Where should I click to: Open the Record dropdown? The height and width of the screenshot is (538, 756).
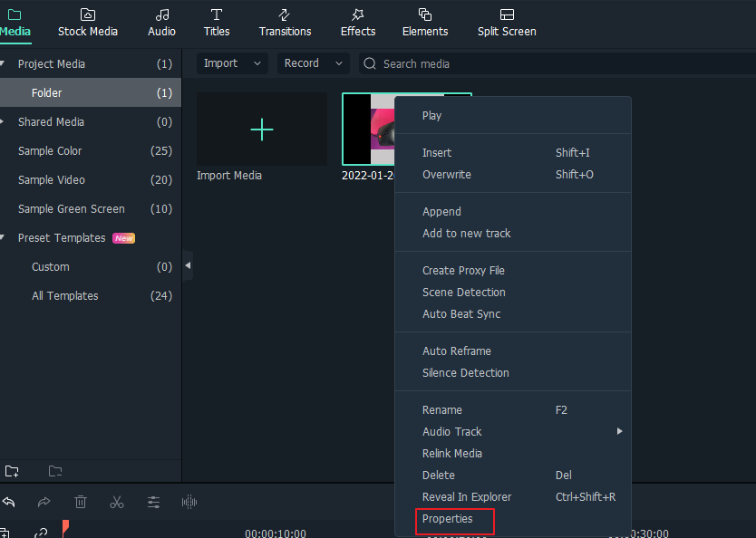[313, 63]
